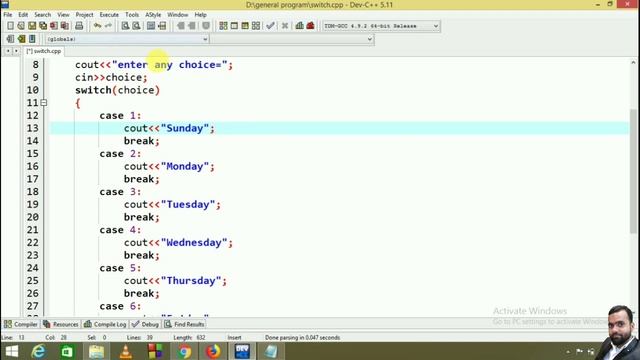Open the Compiler bottom panel tab
Image resolution: width=640 pixels, height=360 pixels.
[21, 324]
